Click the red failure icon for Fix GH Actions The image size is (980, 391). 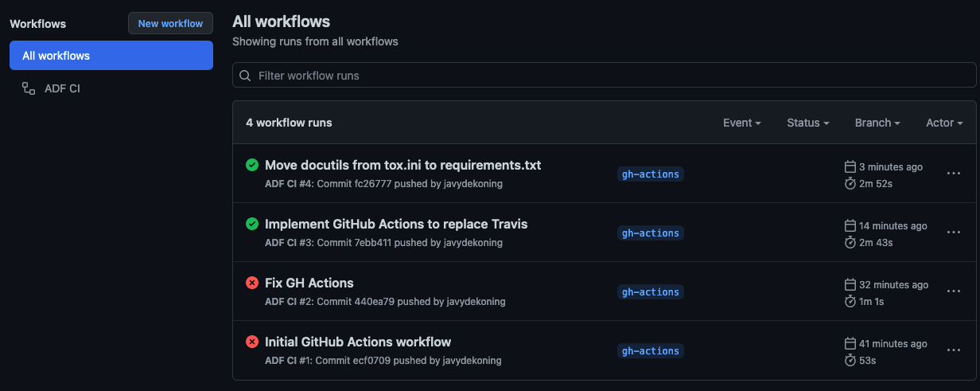(x=252, y=283)
